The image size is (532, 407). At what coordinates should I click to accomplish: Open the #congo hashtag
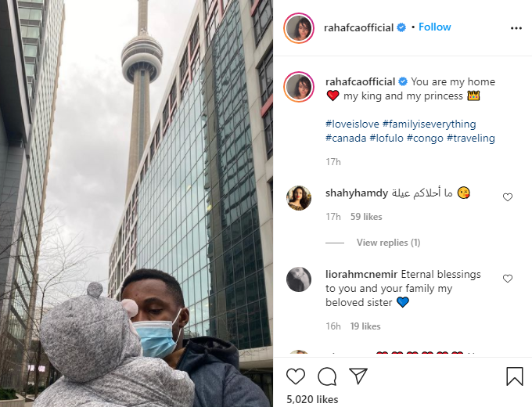pyautogui.click(x=425, y=139)
